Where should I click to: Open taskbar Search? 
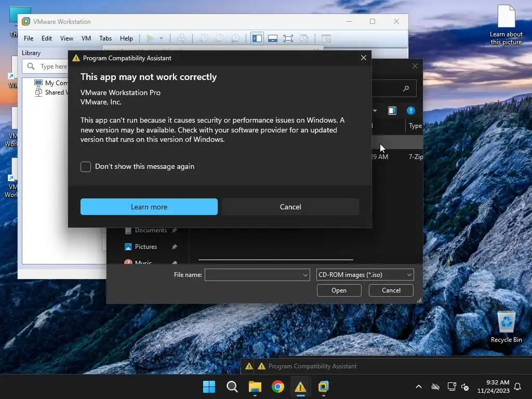(x=232, y=387)
